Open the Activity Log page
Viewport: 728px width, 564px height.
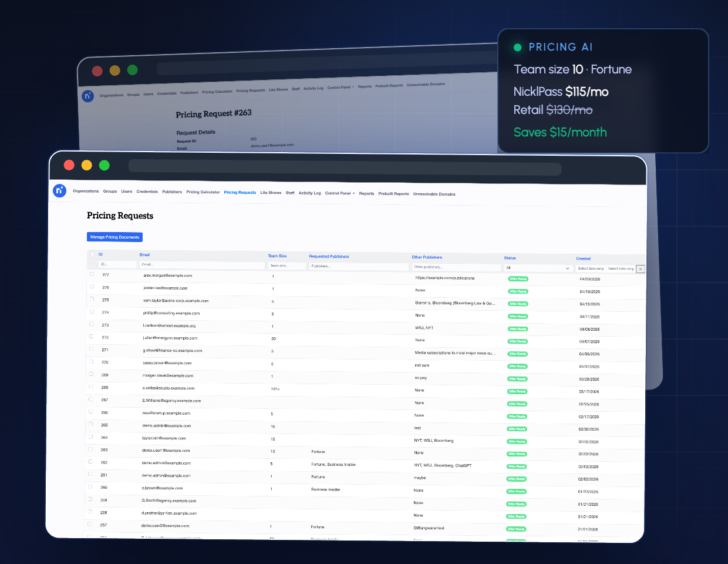point(309,192)
